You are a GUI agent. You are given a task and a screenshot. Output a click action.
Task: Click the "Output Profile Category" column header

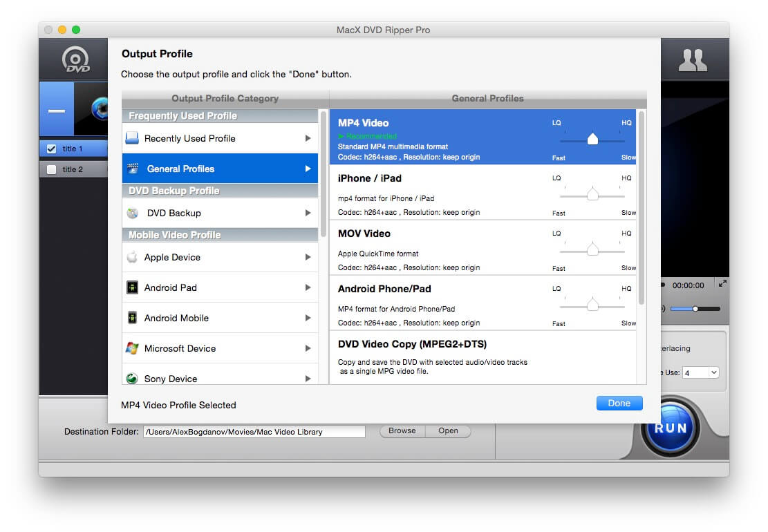pos(225,98)
